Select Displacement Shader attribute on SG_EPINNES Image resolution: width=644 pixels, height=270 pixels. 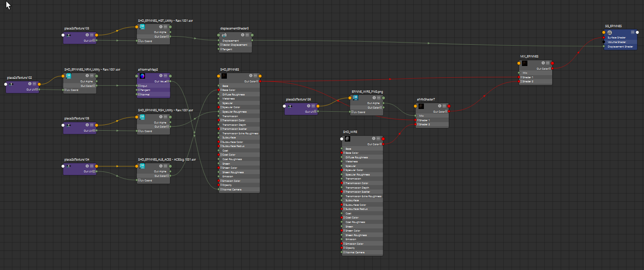tap(620, 47)
